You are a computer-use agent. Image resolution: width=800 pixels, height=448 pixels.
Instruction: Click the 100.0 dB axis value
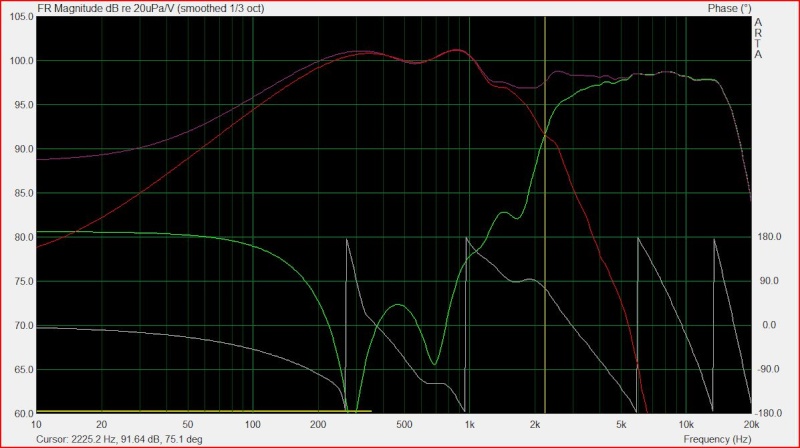pos(21,61)
